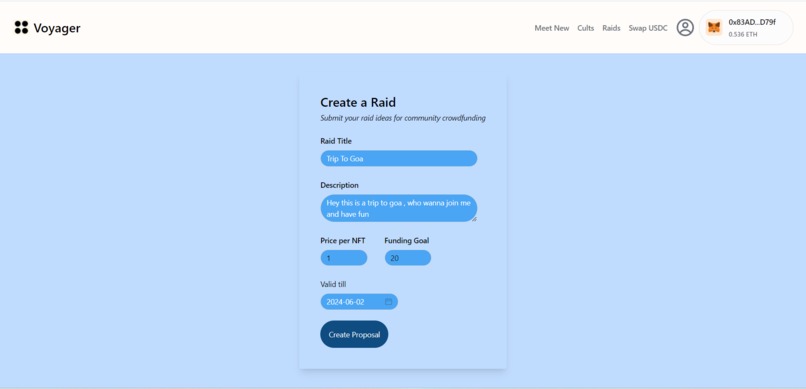The image size is (806, 389).
Task: Click the Create Proposal button
Action: (x=354, y=335)
